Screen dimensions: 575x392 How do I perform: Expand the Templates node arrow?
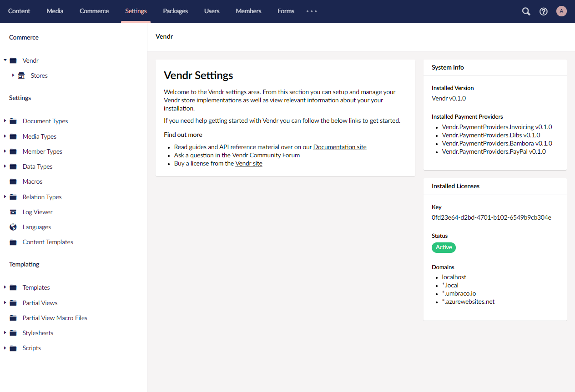[x=5, y=287]
